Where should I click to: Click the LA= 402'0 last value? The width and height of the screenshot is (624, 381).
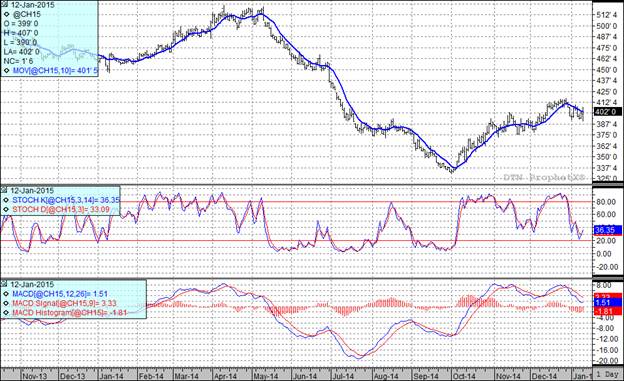pos(21,52)
